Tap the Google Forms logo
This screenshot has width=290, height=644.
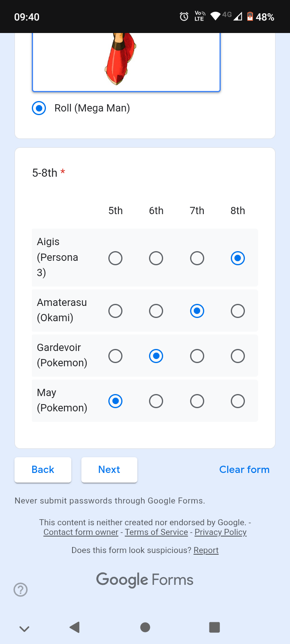(145, 580)
